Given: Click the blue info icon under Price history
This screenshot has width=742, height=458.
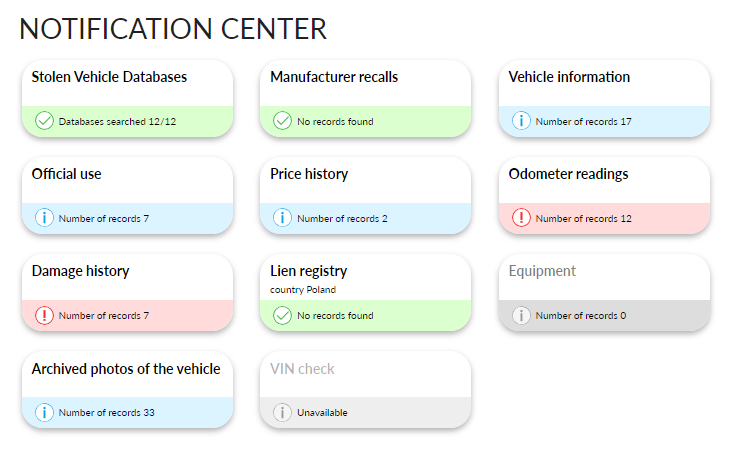Looking at the screenshot, I should [x=283, y=218].
